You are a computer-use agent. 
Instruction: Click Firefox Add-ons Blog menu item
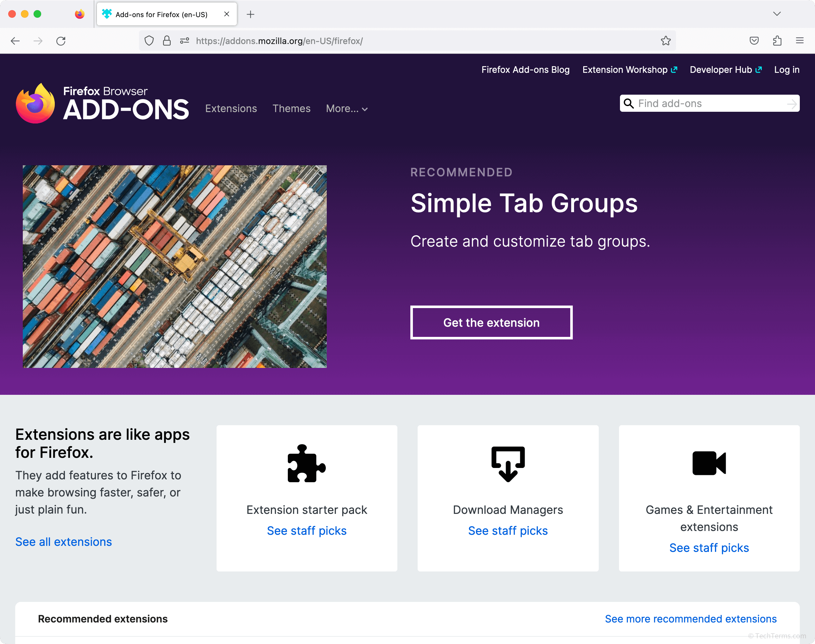(x=525, y=70)
